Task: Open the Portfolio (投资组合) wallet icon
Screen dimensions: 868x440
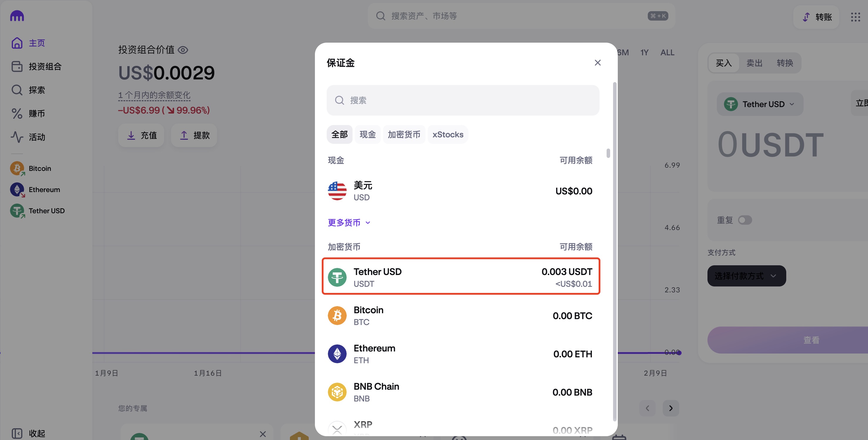Action: [17, 66]
